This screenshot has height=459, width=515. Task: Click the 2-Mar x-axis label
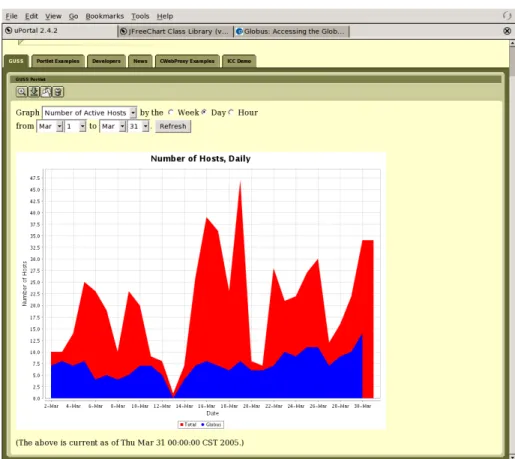click(51, 406)
